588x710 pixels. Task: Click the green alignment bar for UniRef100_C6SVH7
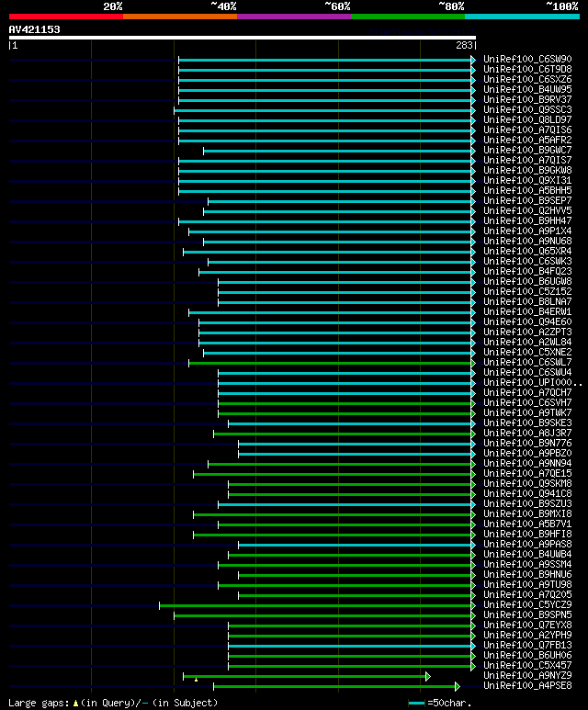point(345,403)
